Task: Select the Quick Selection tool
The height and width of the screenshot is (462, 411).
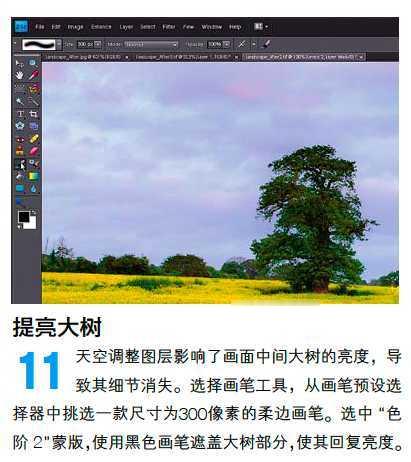Action: (x=33, y=101)
